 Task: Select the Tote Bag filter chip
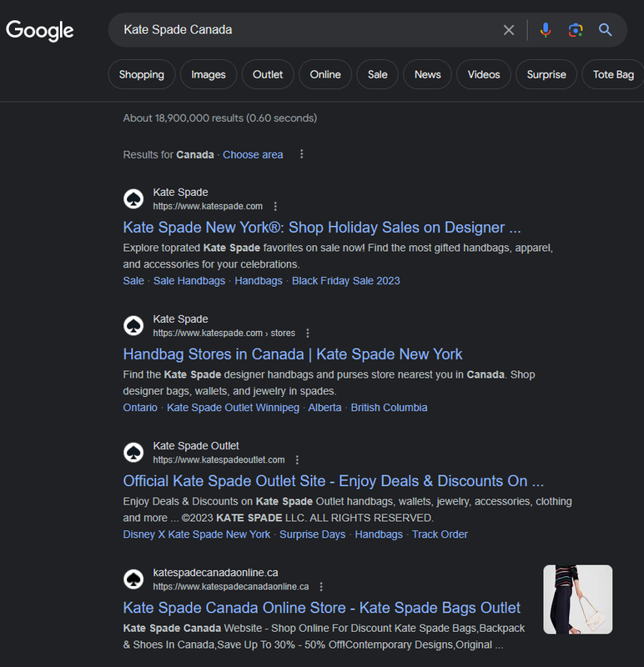(x=613, y=74)
